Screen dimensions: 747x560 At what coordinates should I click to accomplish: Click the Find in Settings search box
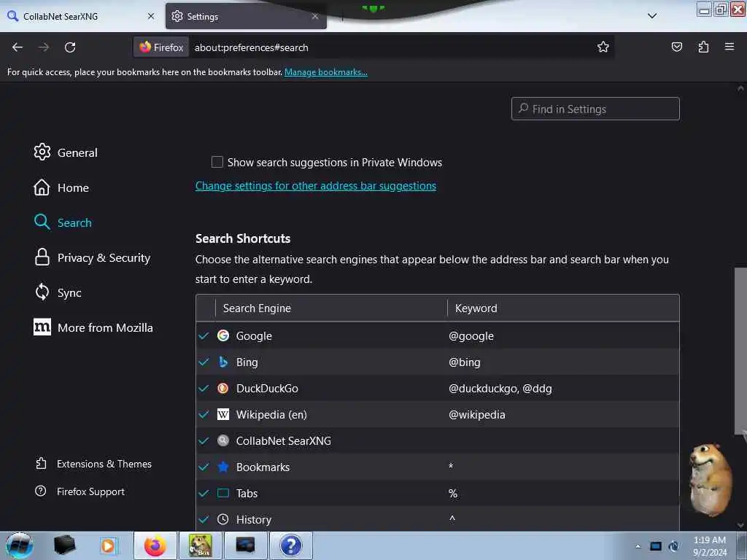click(595, 109)
